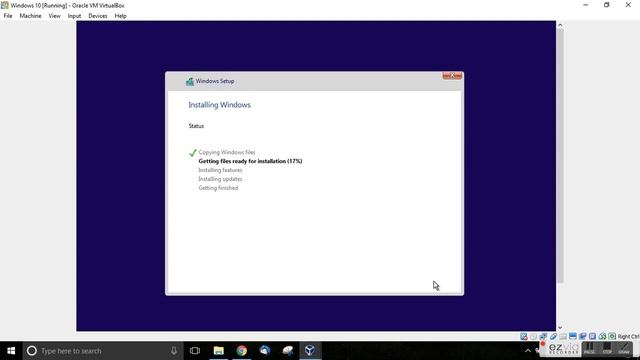Screen dimensions: 640x360
Task: Pause the Ezvid recording
Action: coord(589,348)
